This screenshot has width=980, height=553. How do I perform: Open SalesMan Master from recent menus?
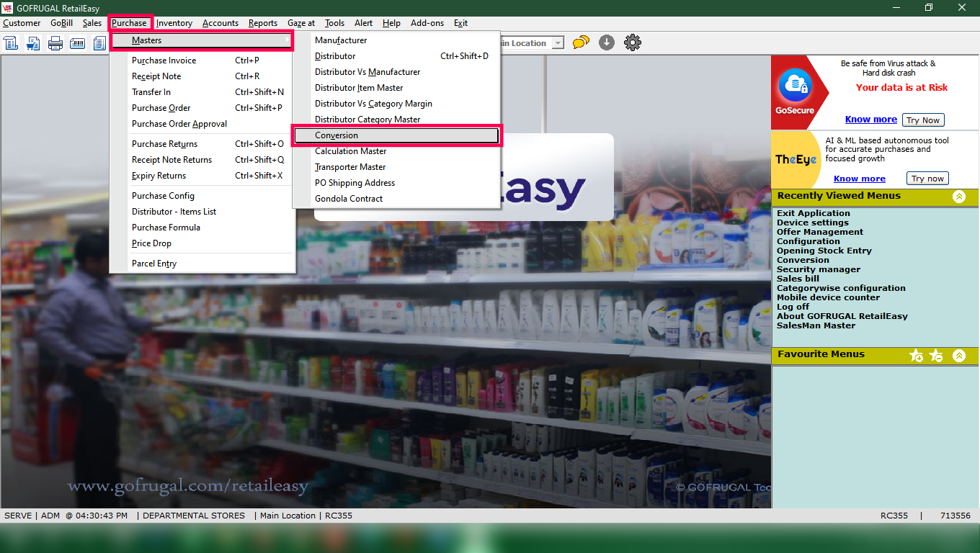pyautogui.click(x=816, y=325)
